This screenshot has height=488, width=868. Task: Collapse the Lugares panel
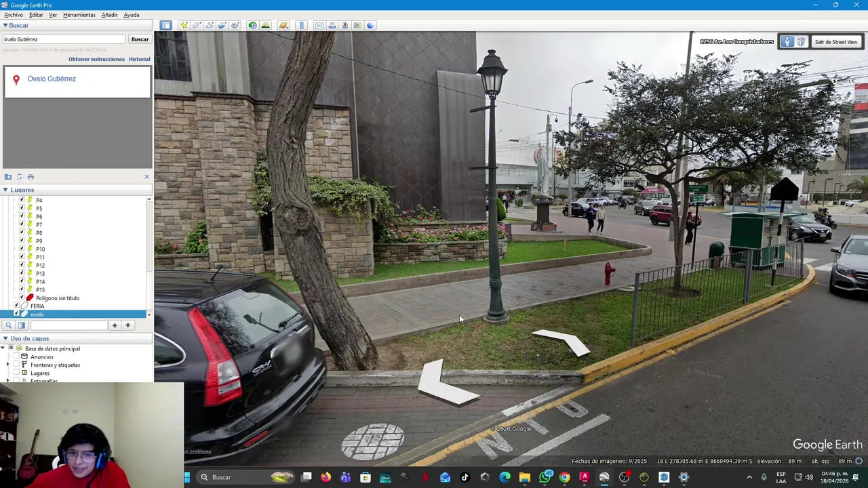tap(5, 190)
